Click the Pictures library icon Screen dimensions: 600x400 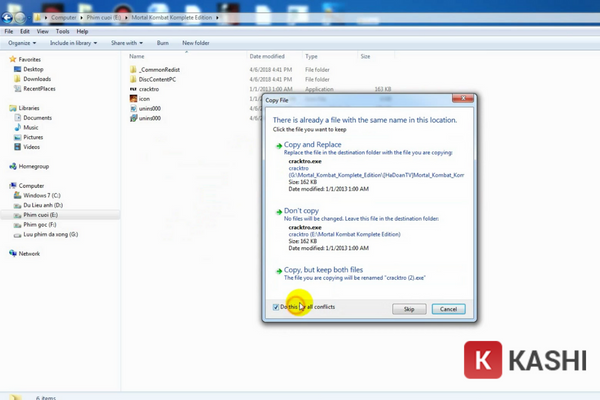point(17,137)
